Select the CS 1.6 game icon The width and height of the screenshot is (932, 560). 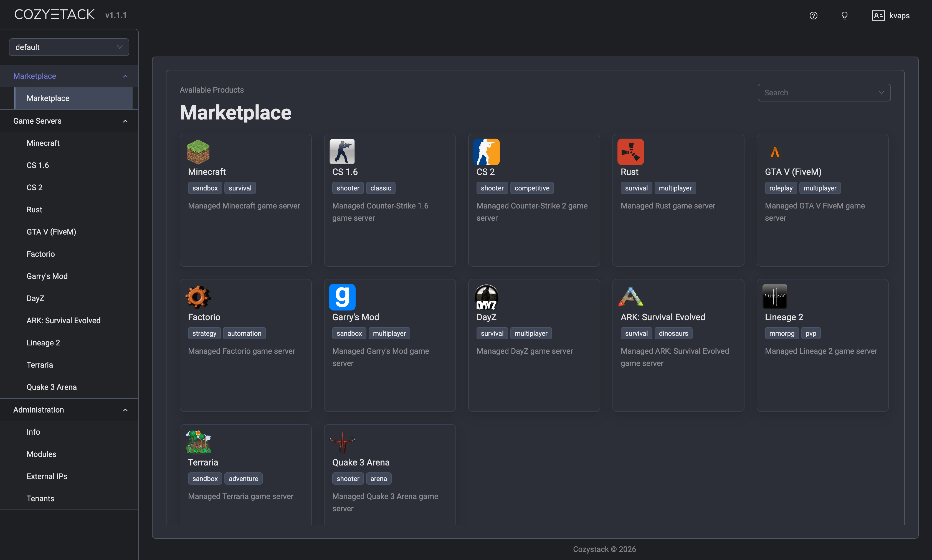click(342, 151)
